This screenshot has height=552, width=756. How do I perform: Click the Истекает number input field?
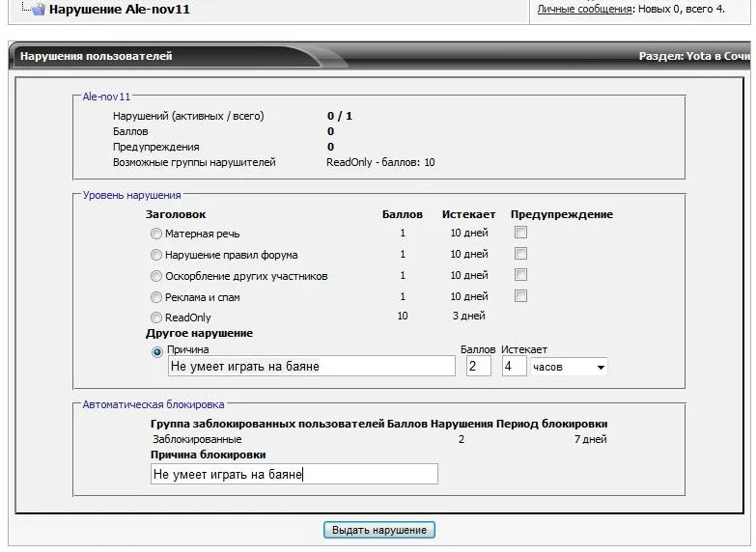tap(514, 367)
